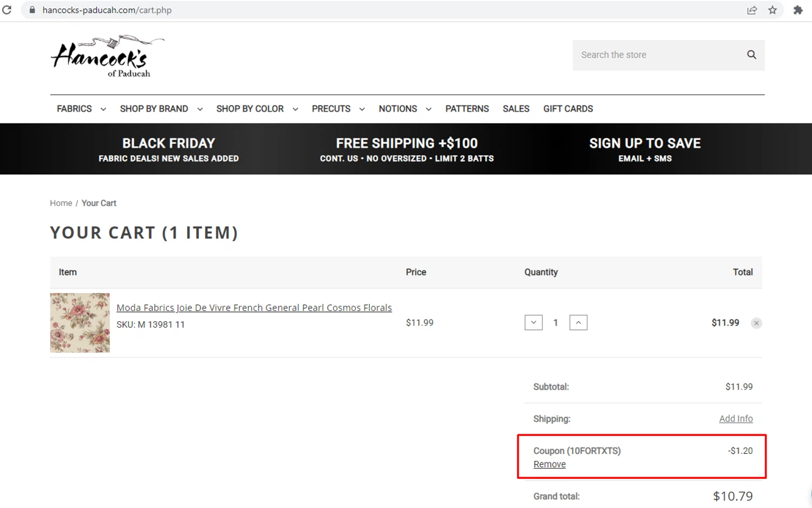Reload the page with the refresh icon
This screenshot has width=812, height=508.
pyautogui.click(x=7, y=10)
